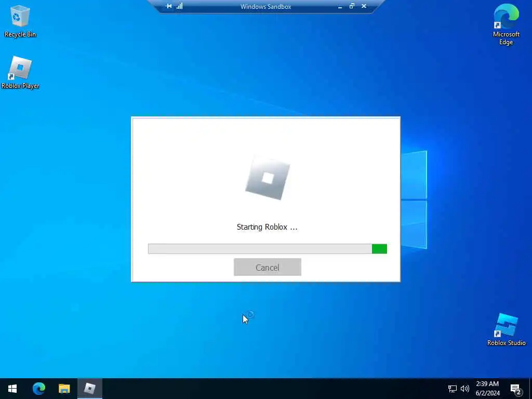Open File Explorer from the taskbar

(x=64, y=389)
